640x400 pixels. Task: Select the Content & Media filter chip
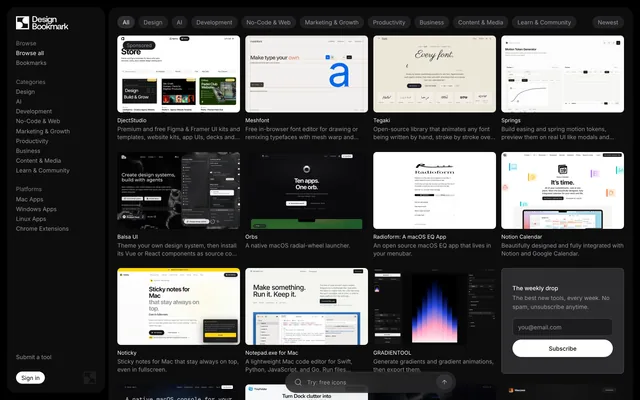click(x=480, y=22)
